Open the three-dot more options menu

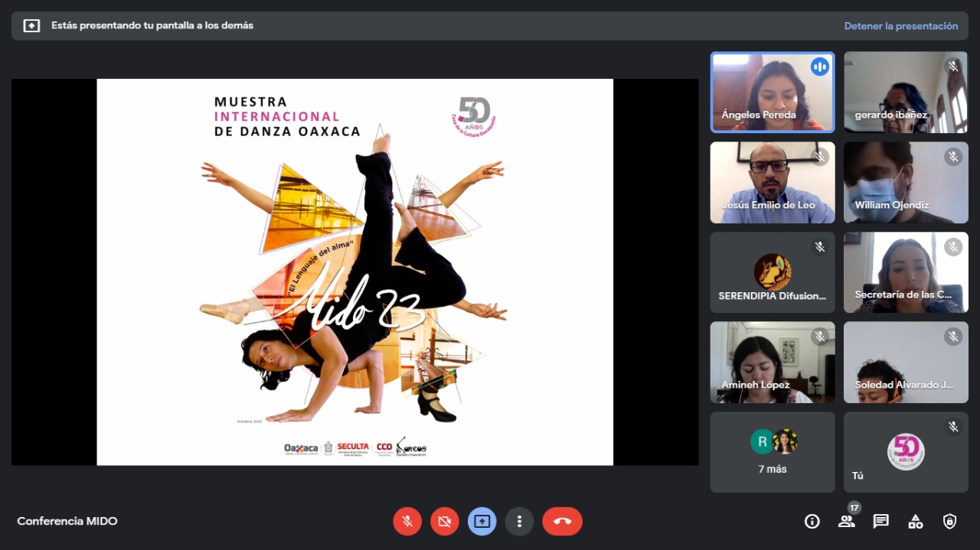coord(519,522)
